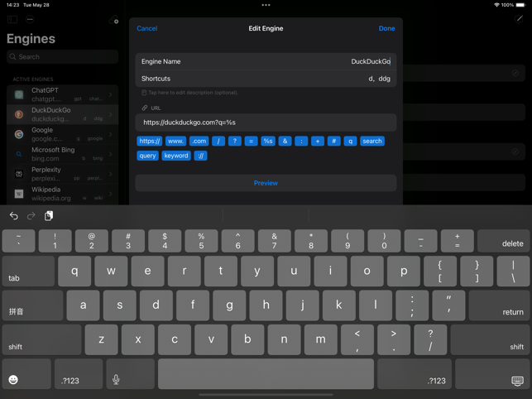Insert the .com URL token
The height and width of the screenshot is (399, 532).
(x=199, y=141)
